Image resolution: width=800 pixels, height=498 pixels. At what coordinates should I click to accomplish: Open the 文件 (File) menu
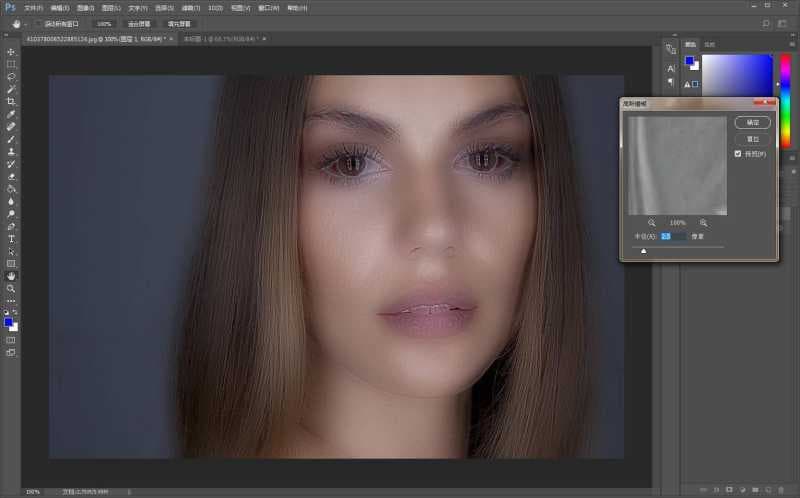pyautogui.click(x=33, y=7)
